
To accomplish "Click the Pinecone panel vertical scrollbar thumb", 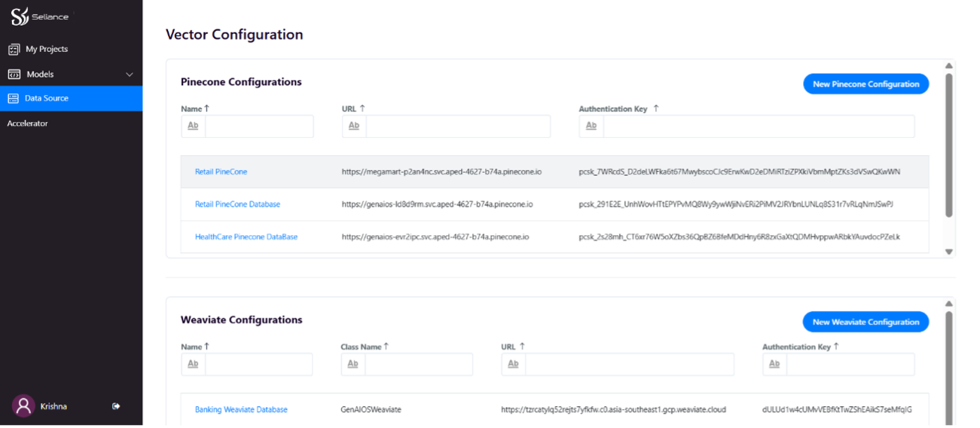I will click(949, 145).
